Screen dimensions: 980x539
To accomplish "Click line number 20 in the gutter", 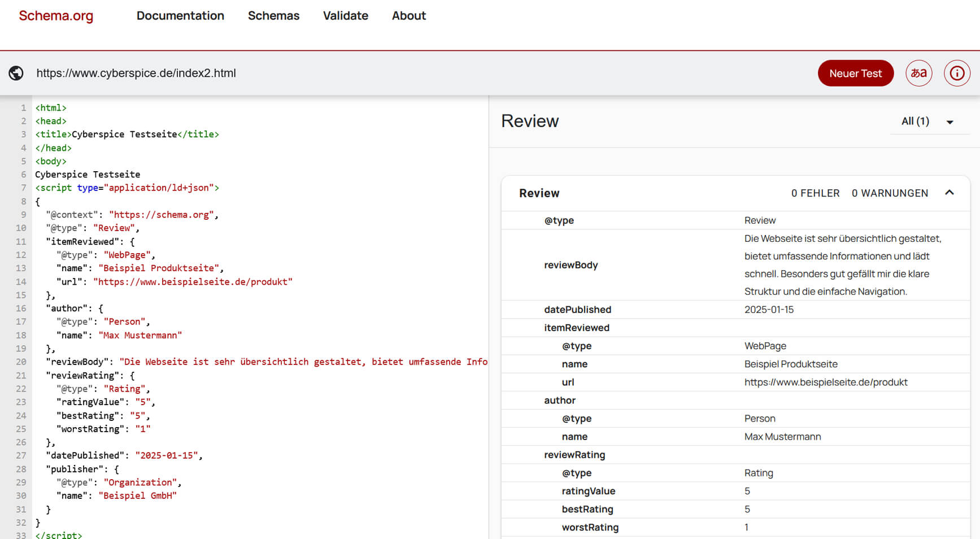I will (x=21, y=362).
